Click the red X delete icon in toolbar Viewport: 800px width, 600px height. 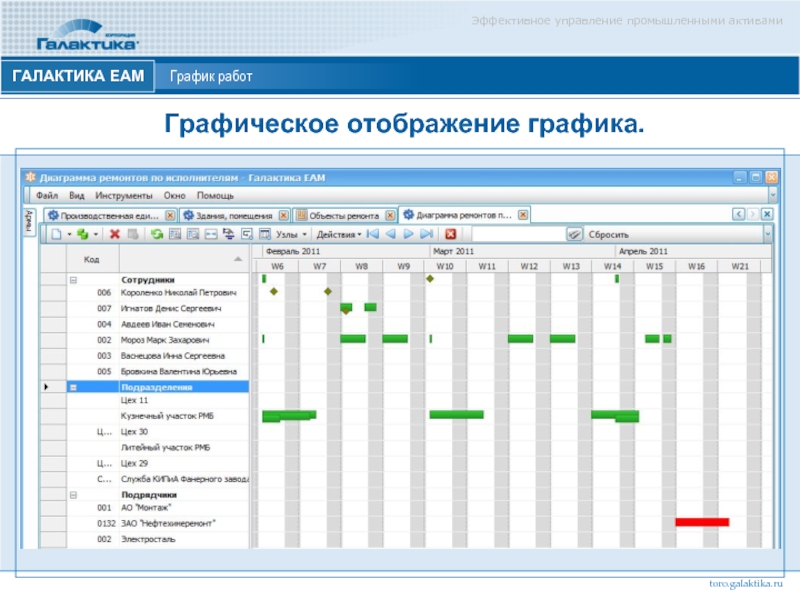(114, 234)
